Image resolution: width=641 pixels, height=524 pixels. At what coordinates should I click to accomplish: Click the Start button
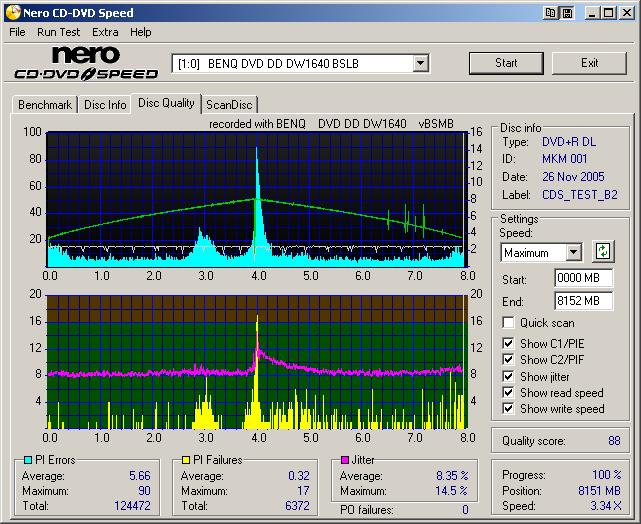coord(506,63)
